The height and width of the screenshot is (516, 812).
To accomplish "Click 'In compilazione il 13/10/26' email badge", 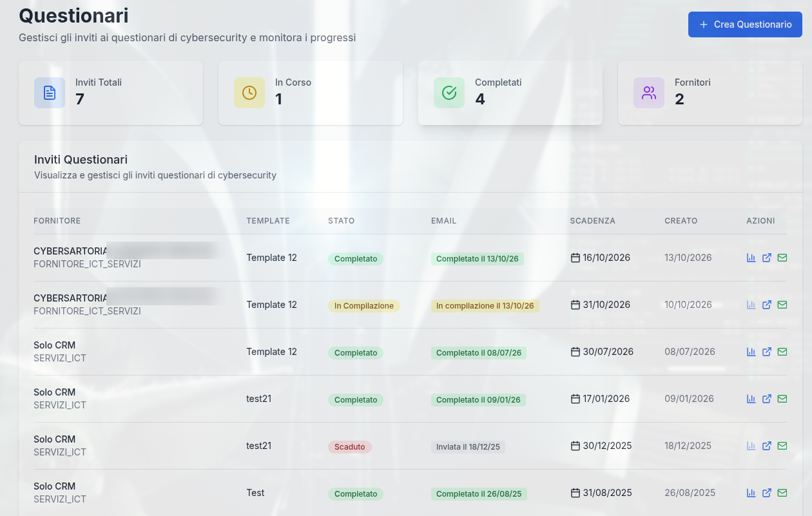I will 485,306.
